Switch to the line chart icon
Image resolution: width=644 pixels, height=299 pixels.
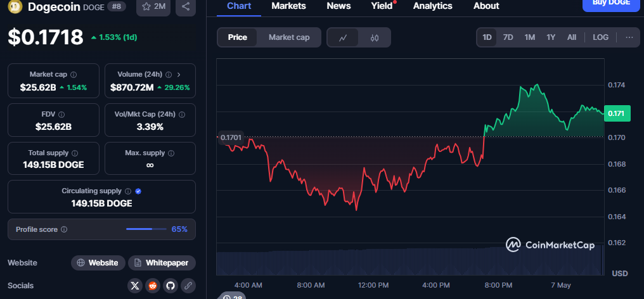(x=343, y=37)
